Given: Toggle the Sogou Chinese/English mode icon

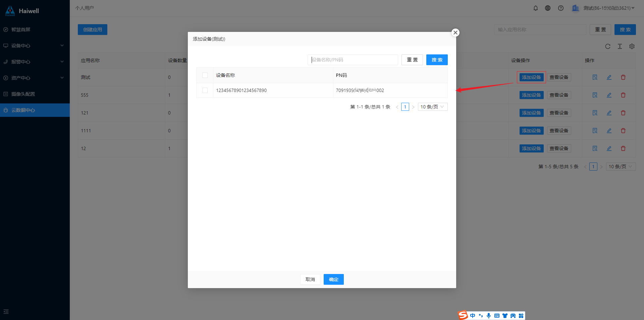Looking at the screenshot, I should pyautogui.click(x=473, y=316).
